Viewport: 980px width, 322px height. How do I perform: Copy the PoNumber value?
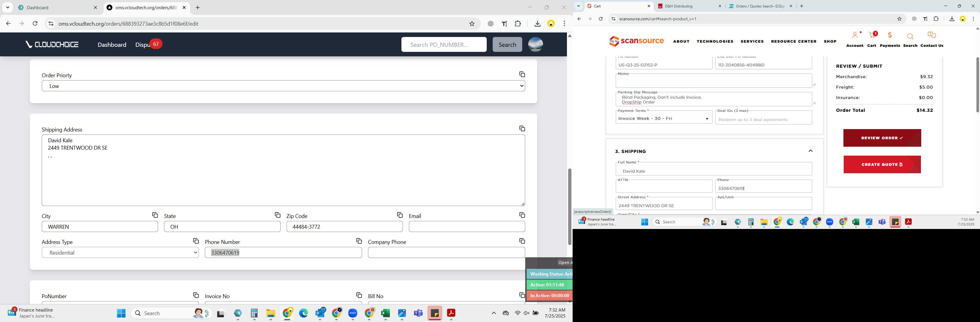196,295
